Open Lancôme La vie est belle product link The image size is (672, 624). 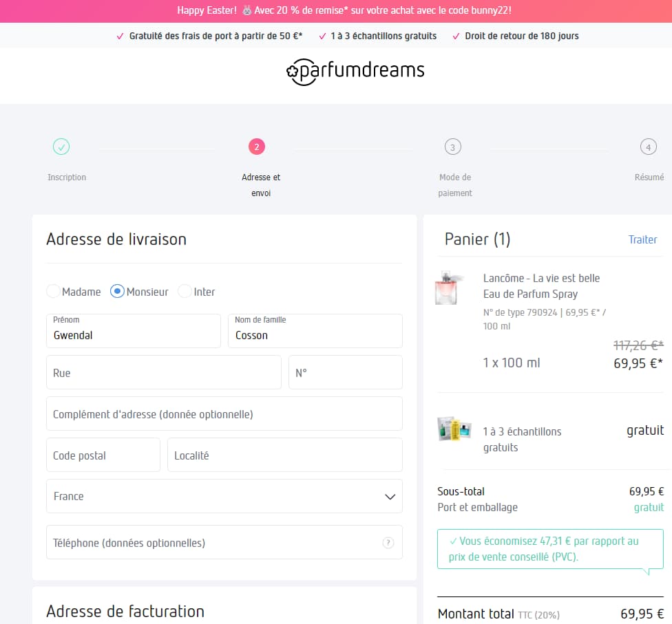541,286
